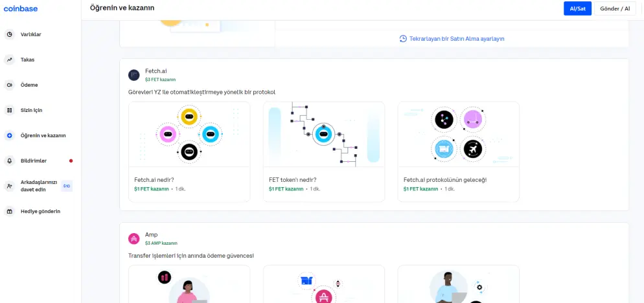Click '$3 AMP kazanın' label
The width and height of the screenshot is (644, 303).
[x=161, y=243]
